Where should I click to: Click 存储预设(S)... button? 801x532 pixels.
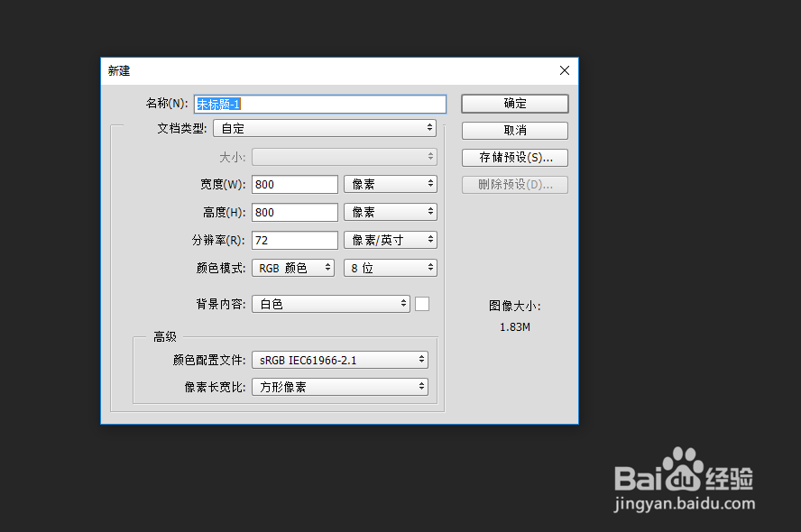(515, 158)
